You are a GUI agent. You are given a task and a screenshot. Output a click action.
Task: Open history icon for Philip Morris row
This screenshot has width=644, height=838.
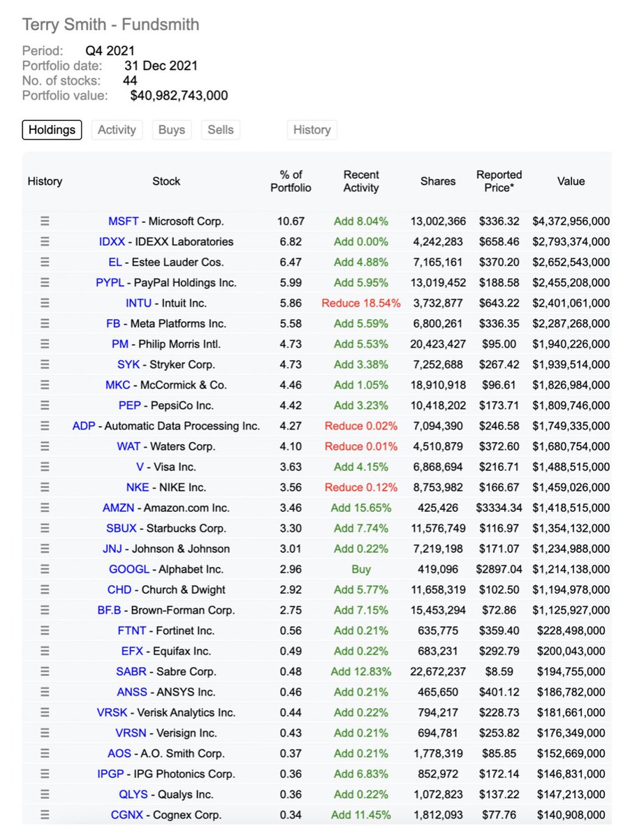tap(45, 344)
